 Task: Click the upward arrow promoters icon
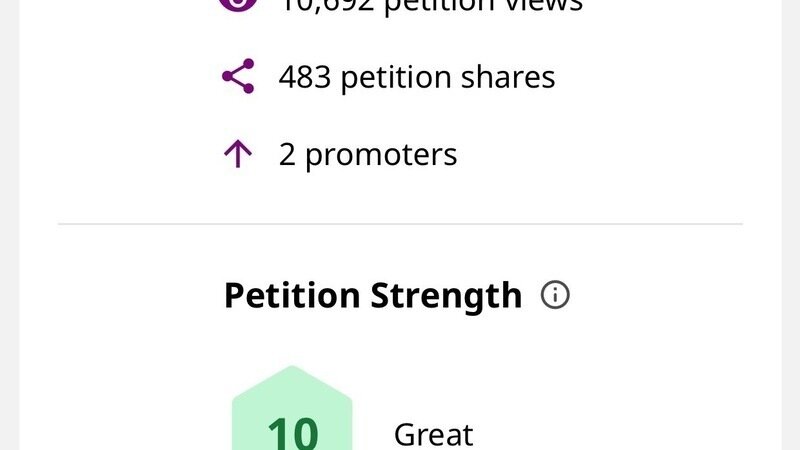coord(237,154)
